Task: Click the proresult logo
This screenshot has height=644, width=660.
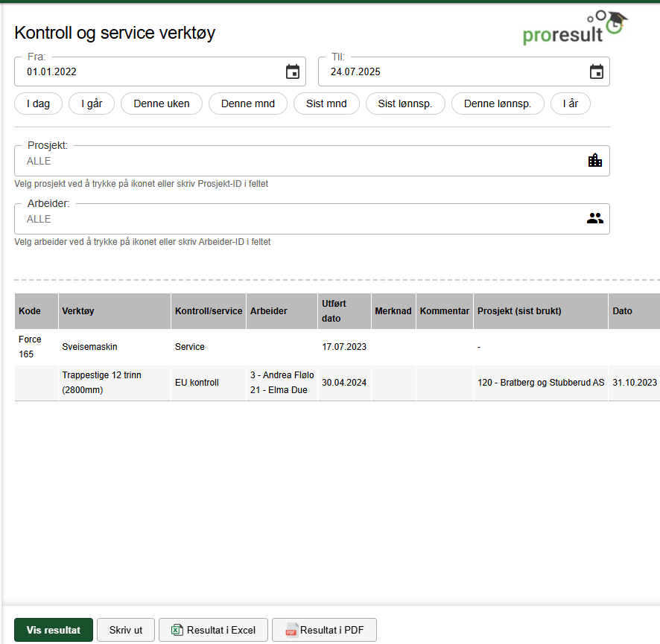Action: 575,28
